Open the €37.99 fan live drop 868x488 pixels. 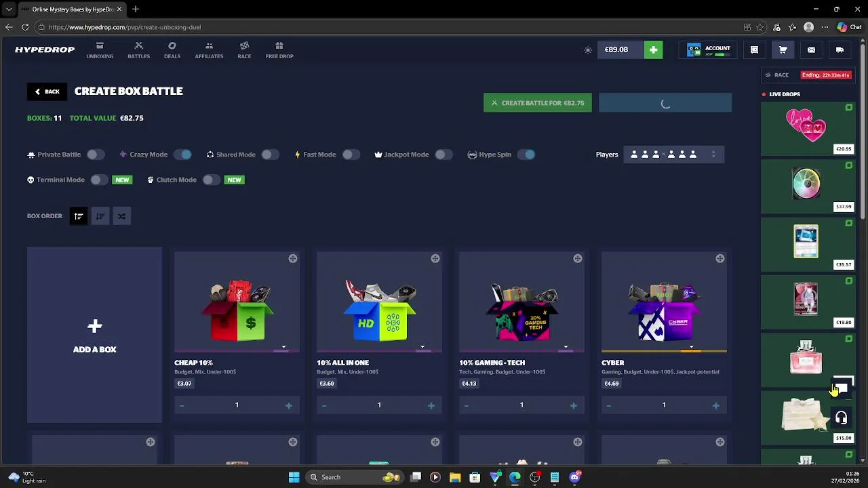[807, 186]
